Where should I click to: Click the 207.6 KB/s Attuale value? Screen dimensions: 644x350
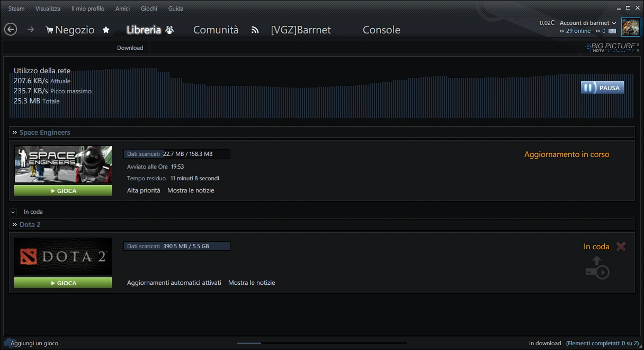pos(42,81)
